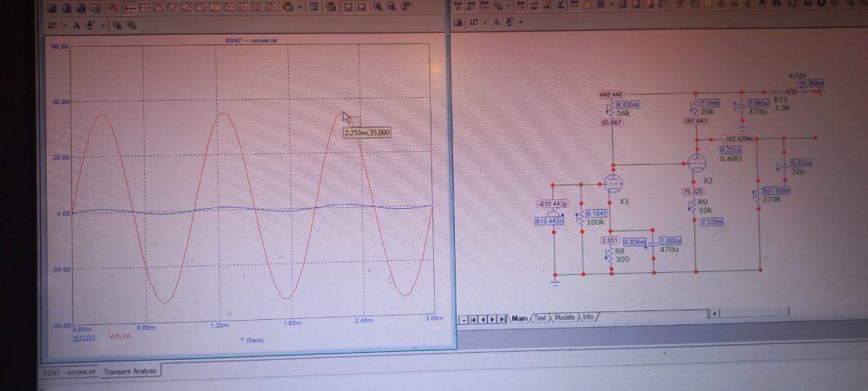Switch to the Models tab
Image resolution: width=868 pixels, height=391 pixels.
click(x=564, y=317)
